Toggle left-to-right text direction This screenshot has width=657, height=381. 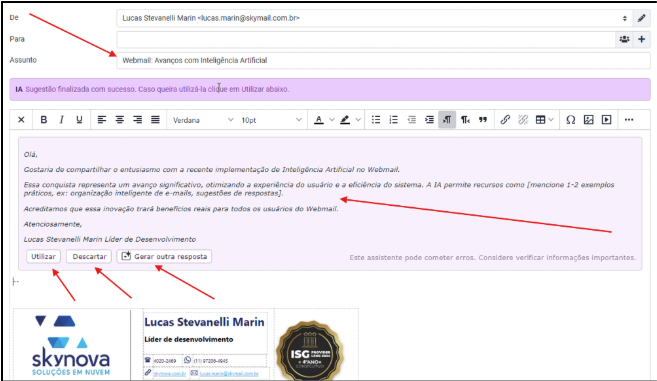click(x=447, y=120)
